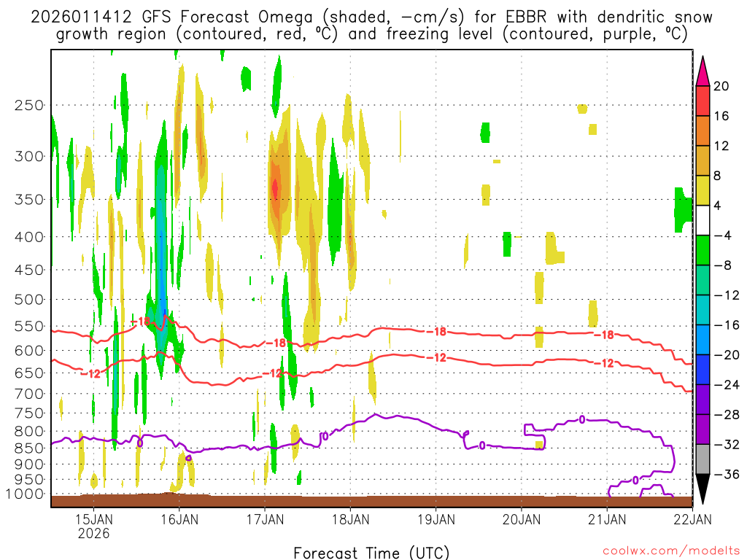Click the black arrow below the colorbar

702,489
